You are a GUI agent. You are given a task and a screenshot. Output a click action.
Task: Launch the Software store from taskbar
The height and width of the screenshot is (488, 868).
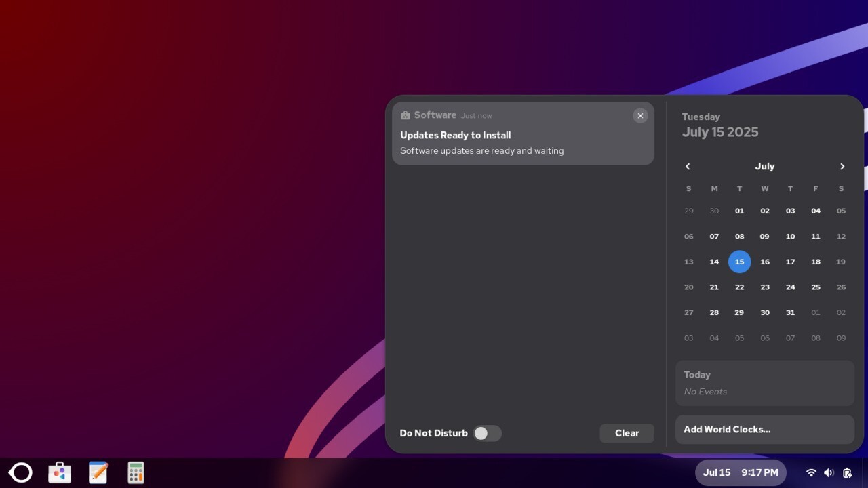pyautogui.click(x=60, y=472)
